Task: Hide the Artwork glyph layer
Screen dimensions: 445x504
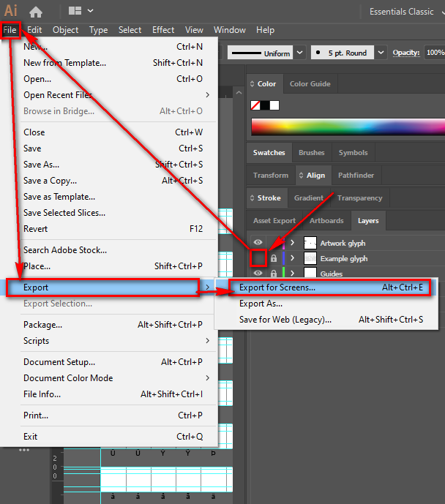Action: pyautogui.click(x=258, y=243)
